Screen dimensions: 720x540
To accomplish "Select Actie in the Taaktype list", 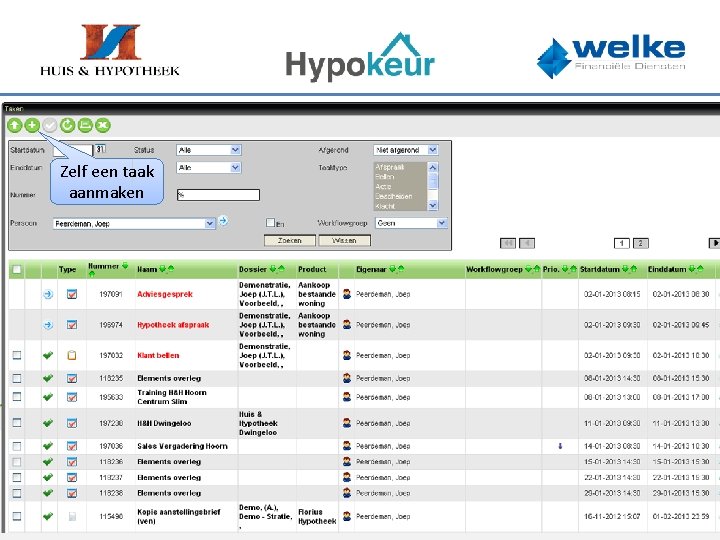I will [383, 186].
